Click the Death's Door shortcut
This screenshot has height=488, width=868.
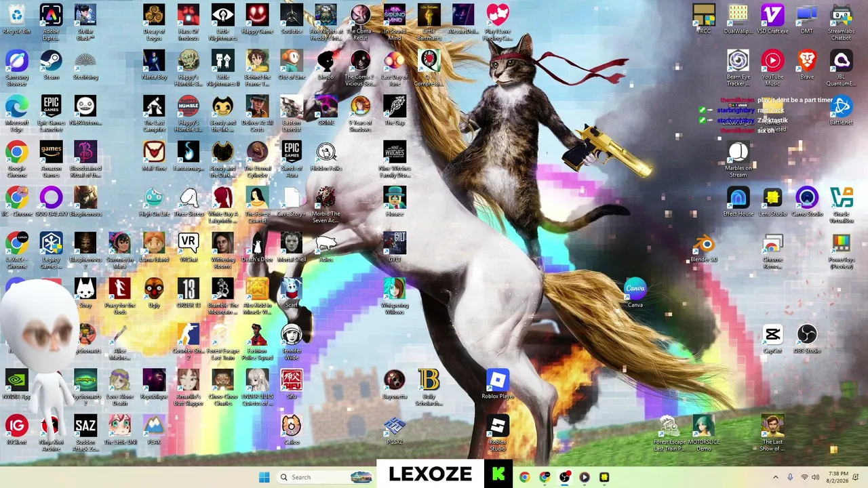(x=257, y=248)
